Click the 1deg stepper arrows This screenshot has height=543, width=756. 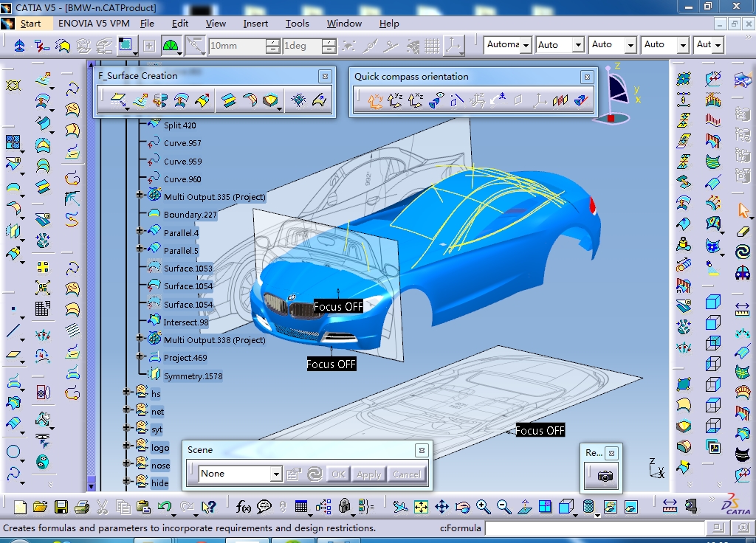pyautogui.click(x=329, y=46)
